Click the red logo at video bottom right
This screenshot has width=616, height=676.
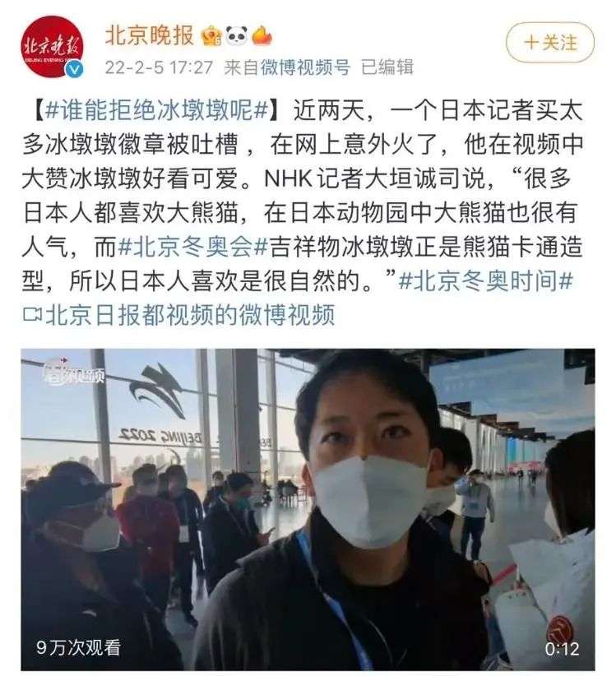tap(562, 628)
